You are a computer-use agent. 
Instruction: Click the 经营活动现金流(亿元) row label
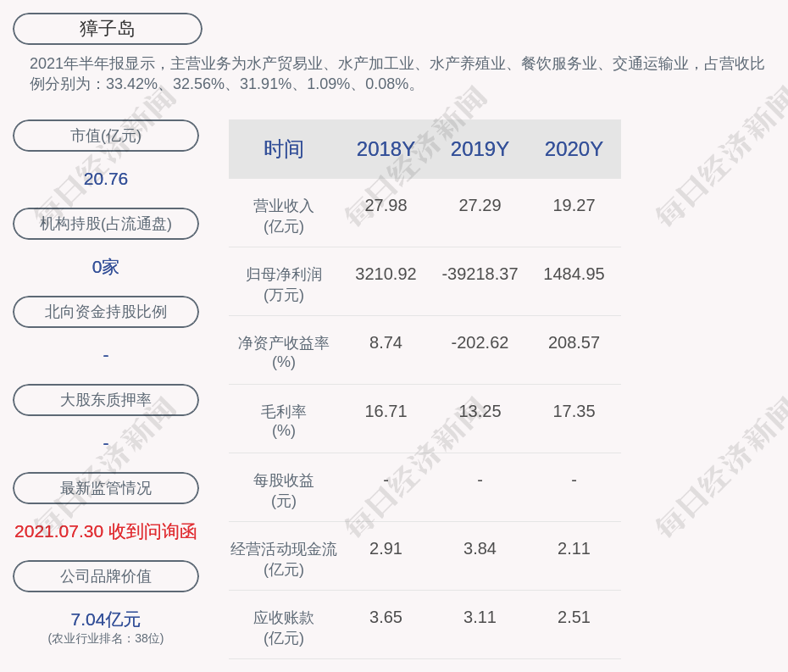pos(284,558)
